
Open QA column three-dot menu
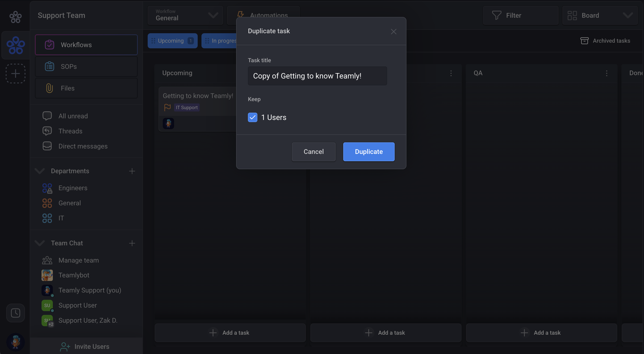point(606,73)
